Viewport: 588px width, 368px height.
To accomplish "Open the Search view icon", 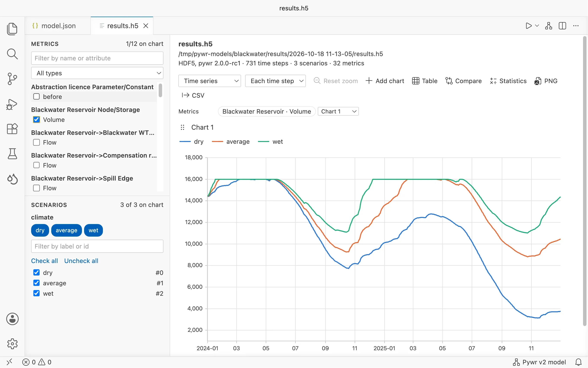I will click(12, 54).
